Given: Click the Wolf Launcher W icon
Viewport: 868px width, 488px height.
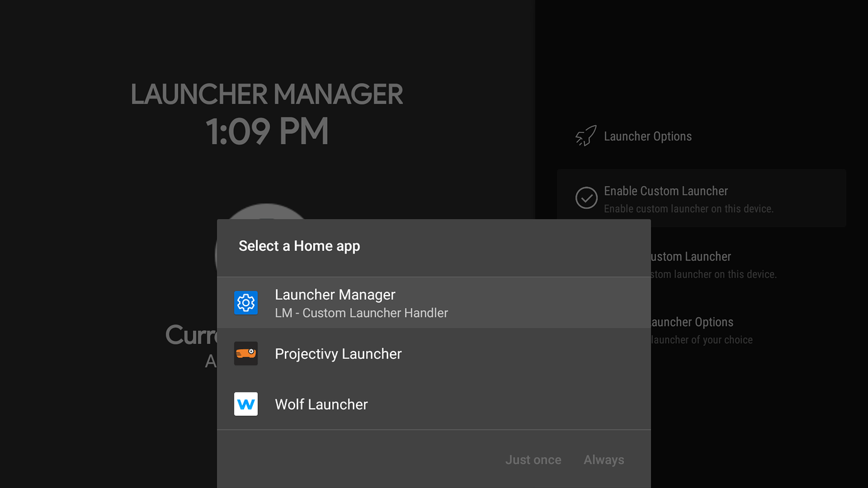Looking at the screenshot, I should click(x=246, y=404).
